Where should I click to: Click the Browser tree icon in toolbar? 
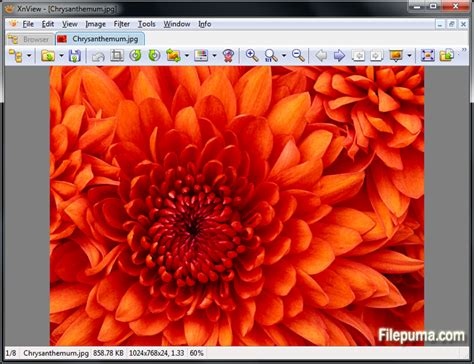pyautogui.click(x=16, y=55)
